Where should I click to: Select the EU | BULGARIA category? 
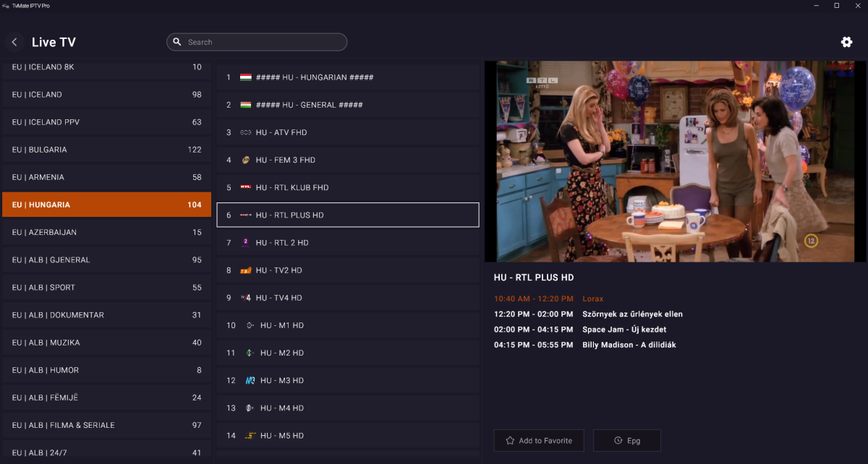click(106, 150)
